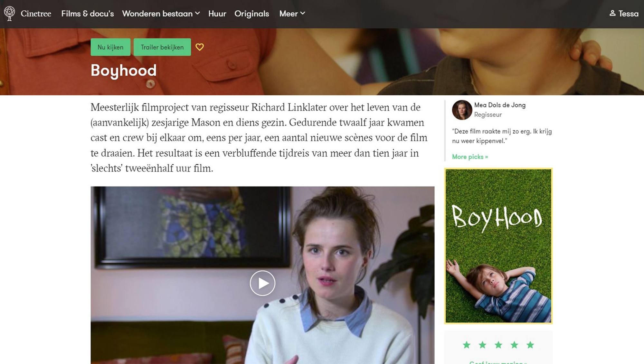Viewport: 644px width, 364px height.
Task: Open the Cinetree home link
Action: click(36, 14)
